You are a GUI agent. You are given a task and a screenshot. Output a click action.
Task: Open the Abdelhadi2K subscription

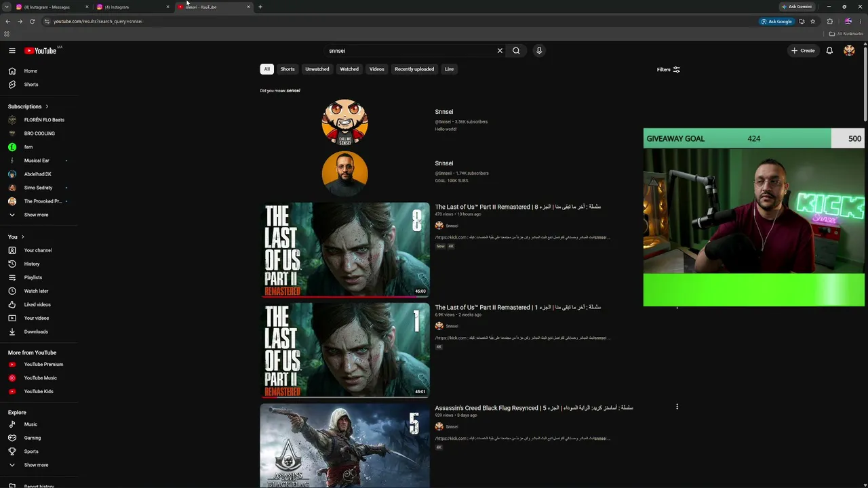pos(39,174)
